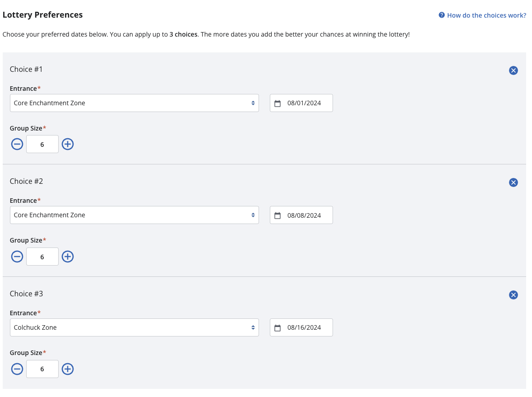The height and width of the screenshot is (397, 532).
Task: Remove Choice #1 with the X icon
Action: (513, 70)
